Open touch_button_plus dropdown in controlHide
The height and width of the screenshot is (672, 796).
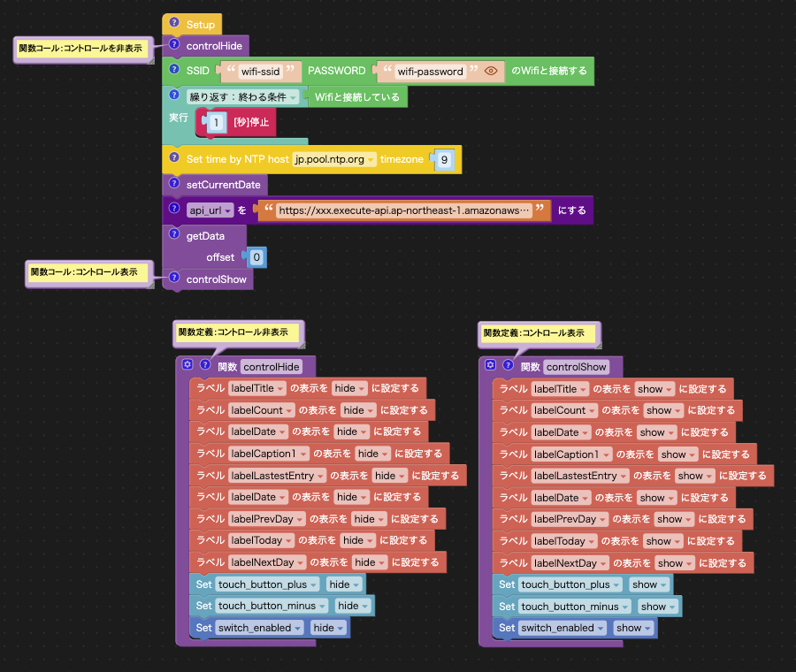pyautogui.click(x=267, y=584)
